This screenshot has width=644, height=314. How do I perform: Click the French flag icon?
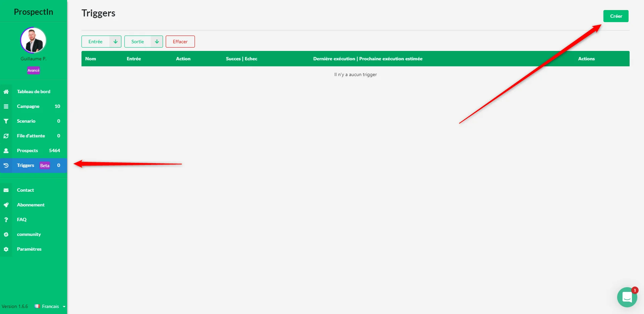pyautogui.click(x=37, y=306)
